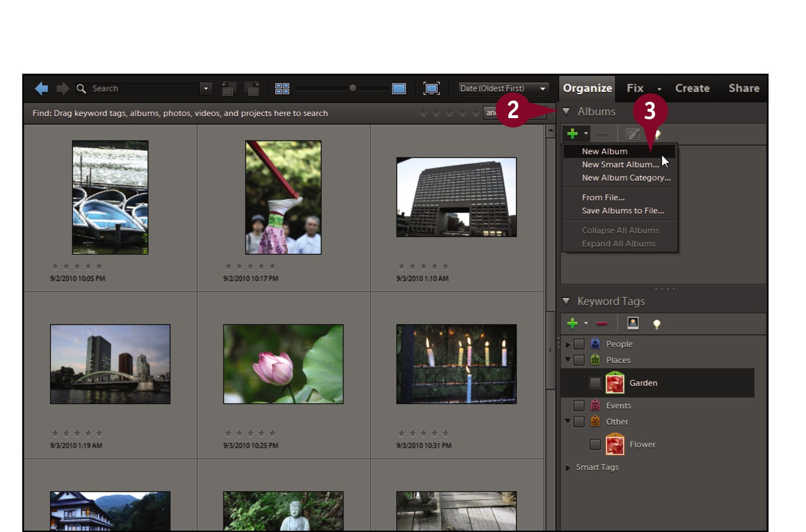Toggle the Events keyword tag checkbox
This screenshot has width=806, height=532.
coord(579,405)
